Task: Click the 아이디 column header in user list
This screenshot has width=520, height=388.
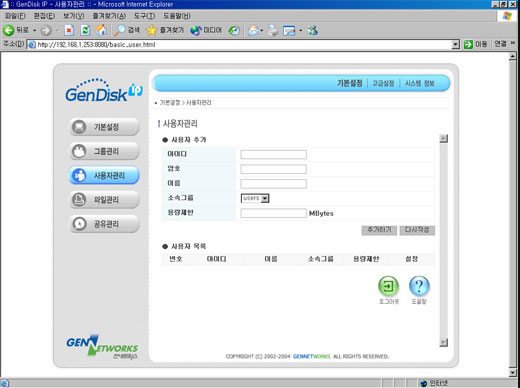Action: click(216, 259)
